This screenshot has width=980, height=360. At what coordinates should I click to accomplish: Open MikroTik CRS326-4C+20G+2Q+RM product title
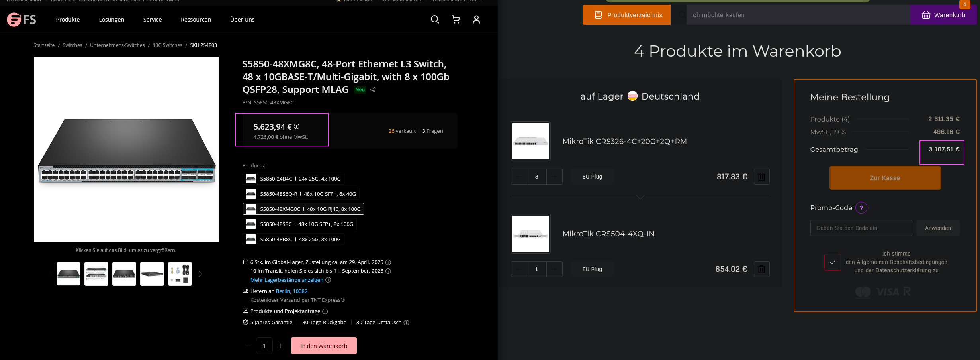point(624,141)
